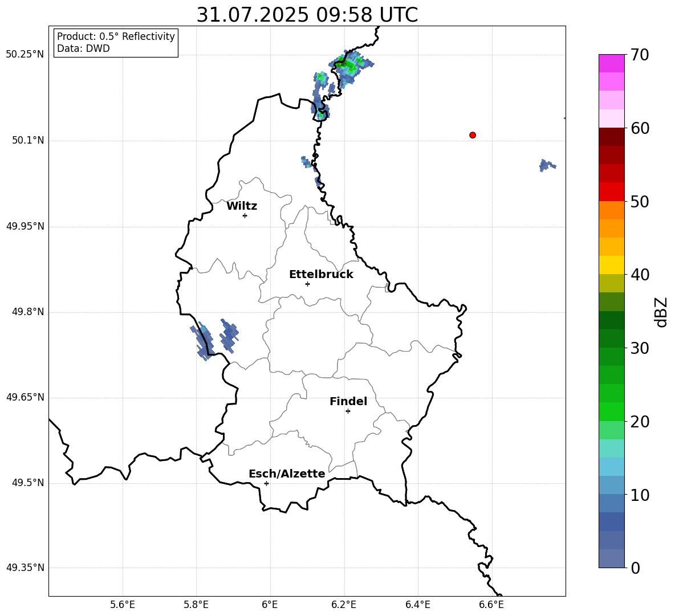The image size is (675, 616).
Task: Click the 5.6°E longitude label
Action: (x=123, y=605)
